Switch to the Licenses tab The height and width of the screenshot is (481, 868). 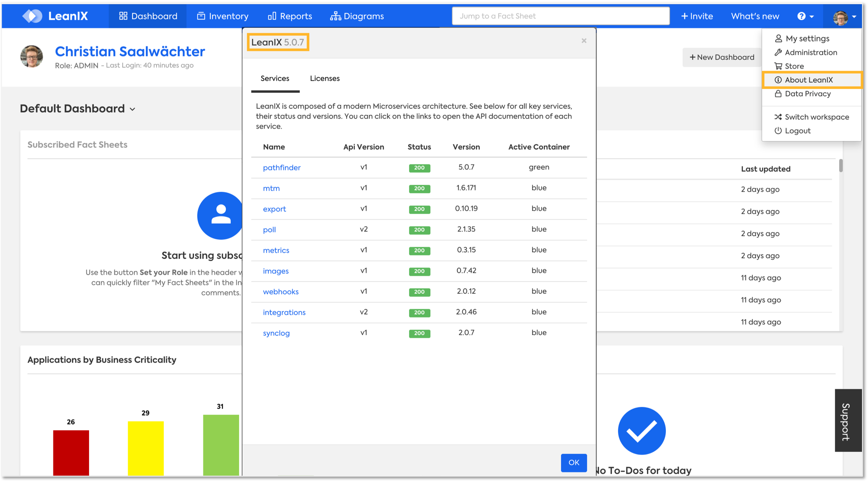tap(325, 78)
